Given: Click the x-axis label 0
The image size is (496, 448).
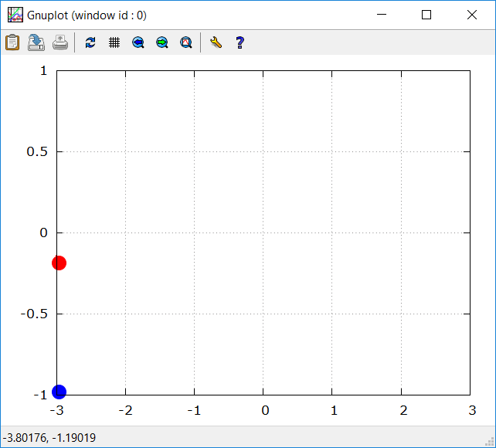Looking at the screenshot, I should tap(265, 410).
